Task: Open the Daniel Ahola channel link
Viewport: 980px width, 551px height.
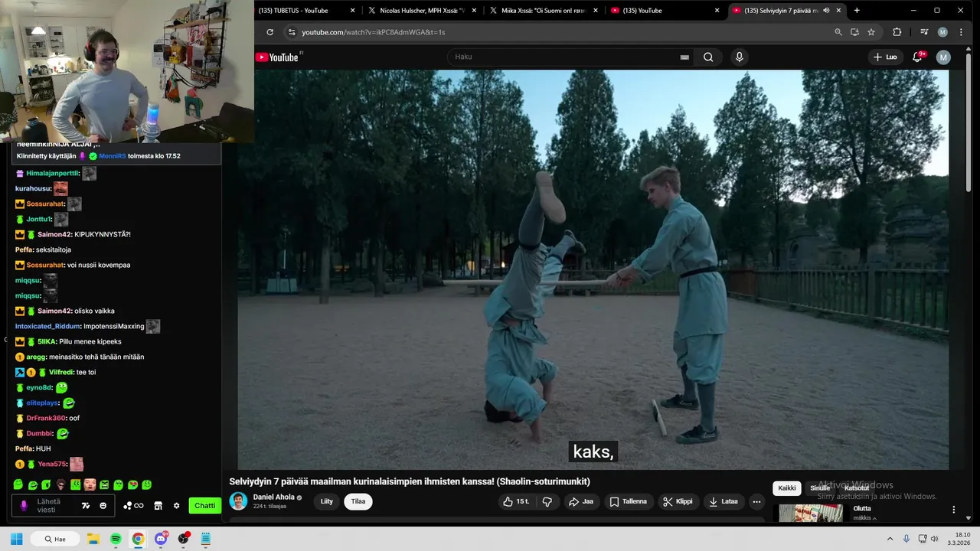Action: 274,497
